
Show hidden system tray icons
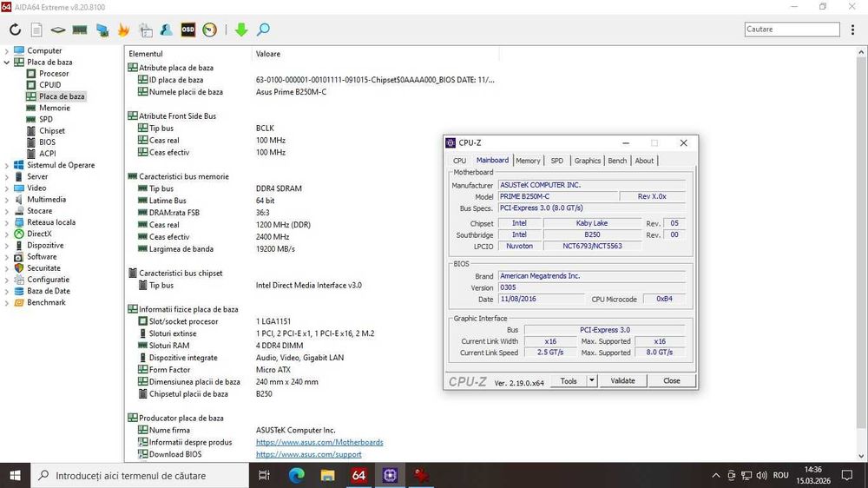click(716, 475)
